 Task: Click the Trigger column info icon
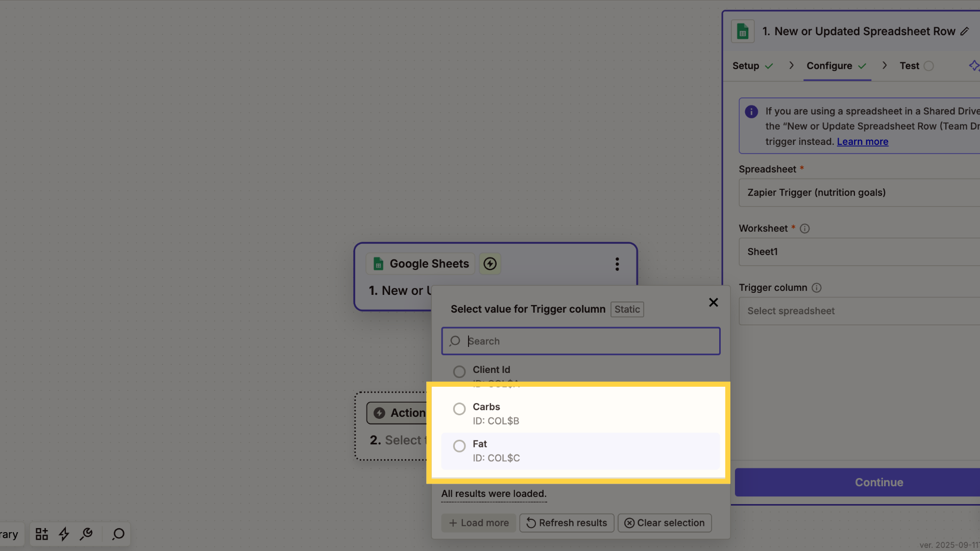tap(817, 288)
